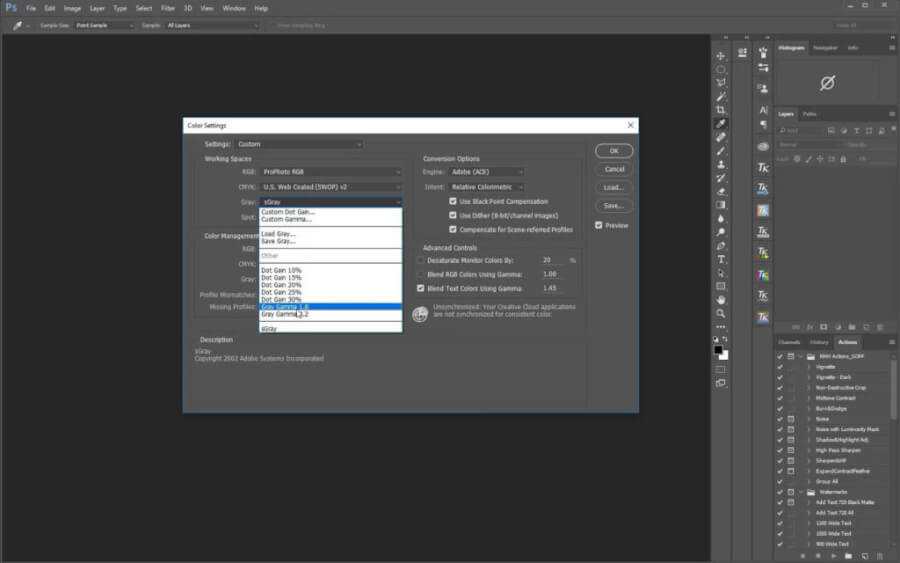Open the Settings dropdown showing Custom

298,144
